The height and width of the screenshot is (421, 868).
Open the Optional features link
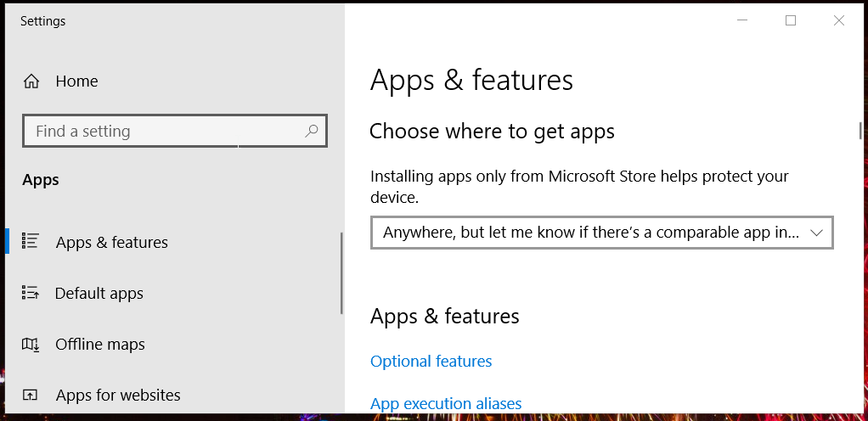(x=431, y=362)
